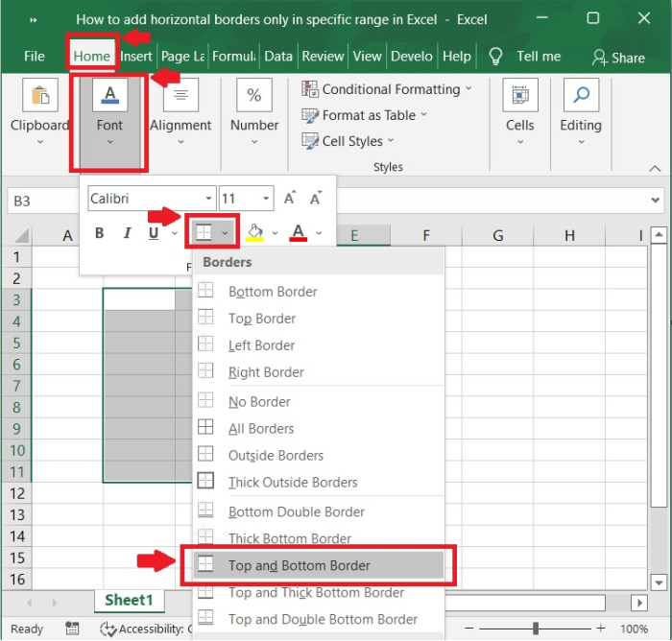The height and width of the screenshot is (641, 672).
Task: Expand the Font Color dropdown arrow
Action: [x=319, y=233]
